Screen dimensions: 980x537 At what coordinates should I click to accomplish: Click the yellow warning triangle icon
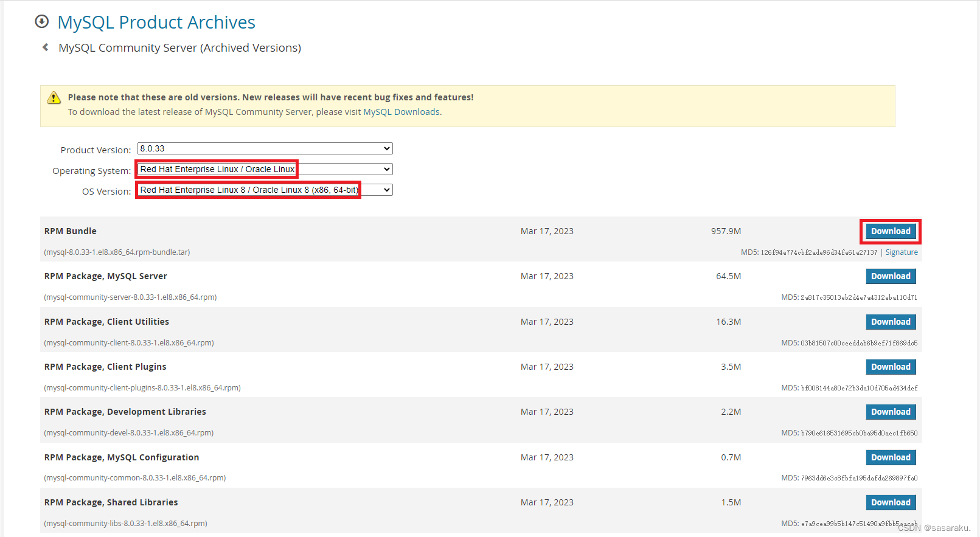54,98
